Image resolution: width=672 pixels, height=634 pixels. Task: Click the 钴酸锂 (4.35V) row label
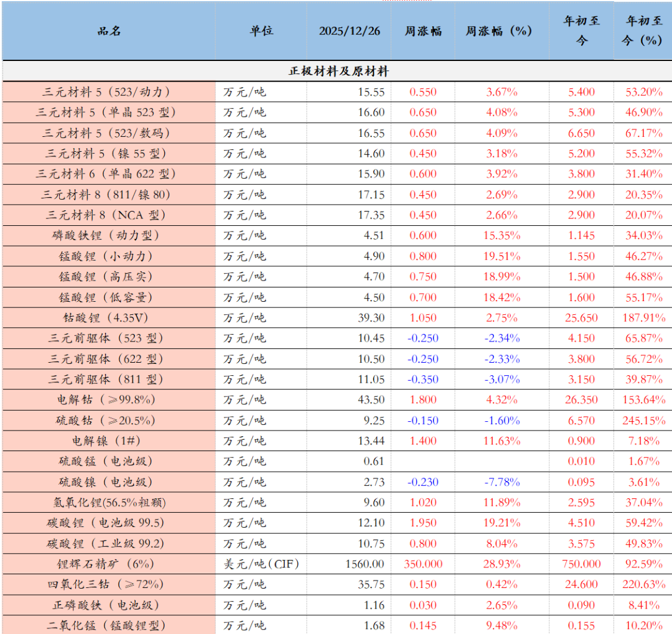point(109,317)
